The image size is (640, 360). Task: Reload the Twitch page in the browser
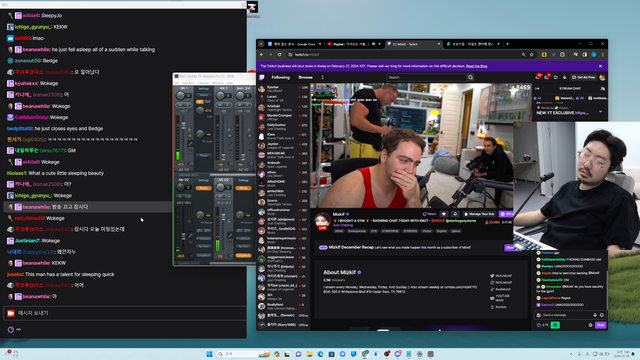(x=280, y=54)
